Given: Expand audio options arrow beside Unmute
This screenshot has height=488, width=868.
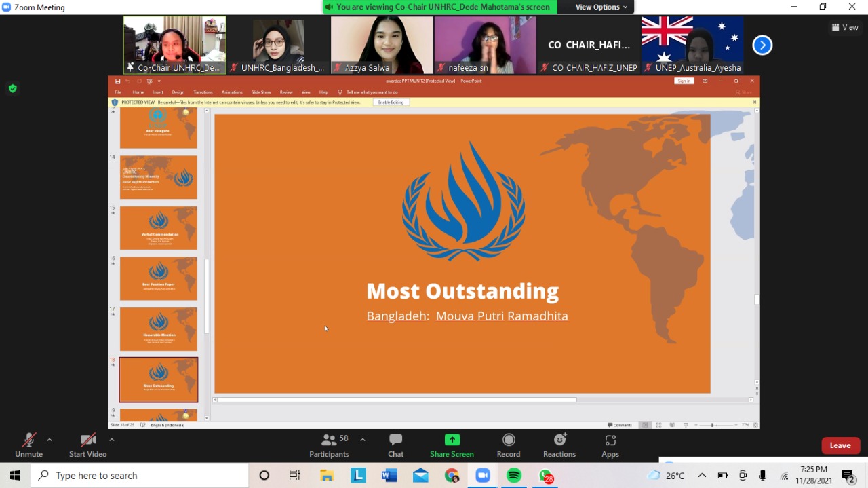Looking at the screenshot, I should click(x=50, y=440).
